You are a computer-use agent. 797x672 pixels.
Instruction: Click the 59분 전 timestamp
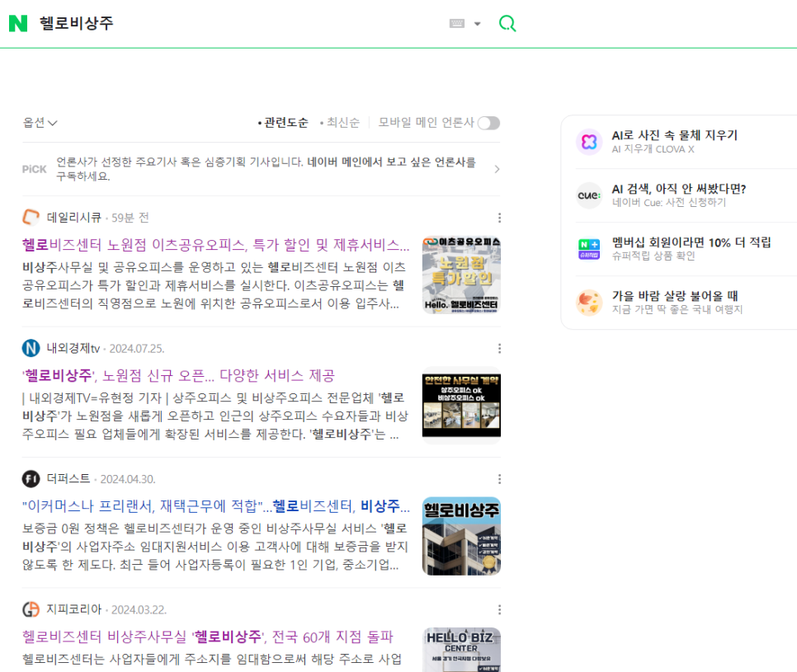pos(130,218)
